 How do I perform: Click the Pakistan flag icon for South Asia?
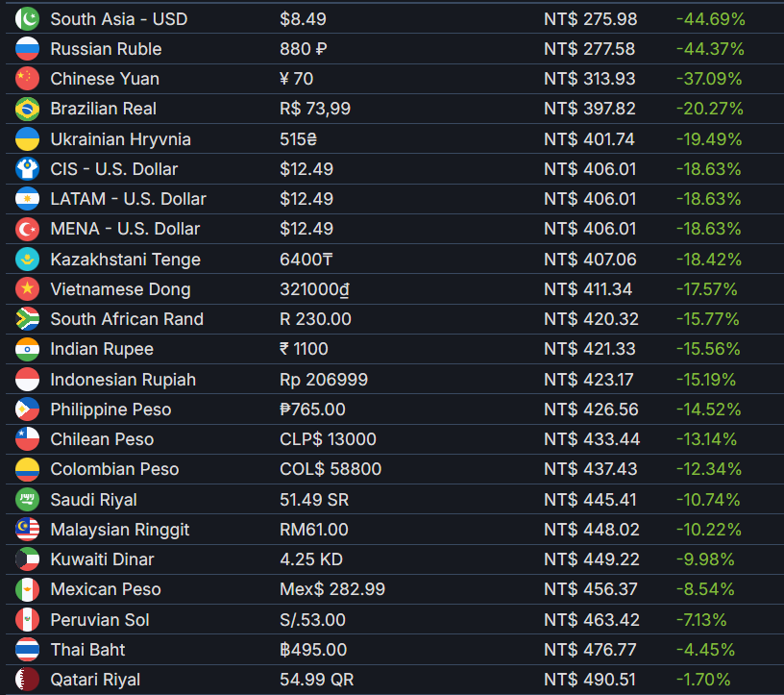point(27,19)
